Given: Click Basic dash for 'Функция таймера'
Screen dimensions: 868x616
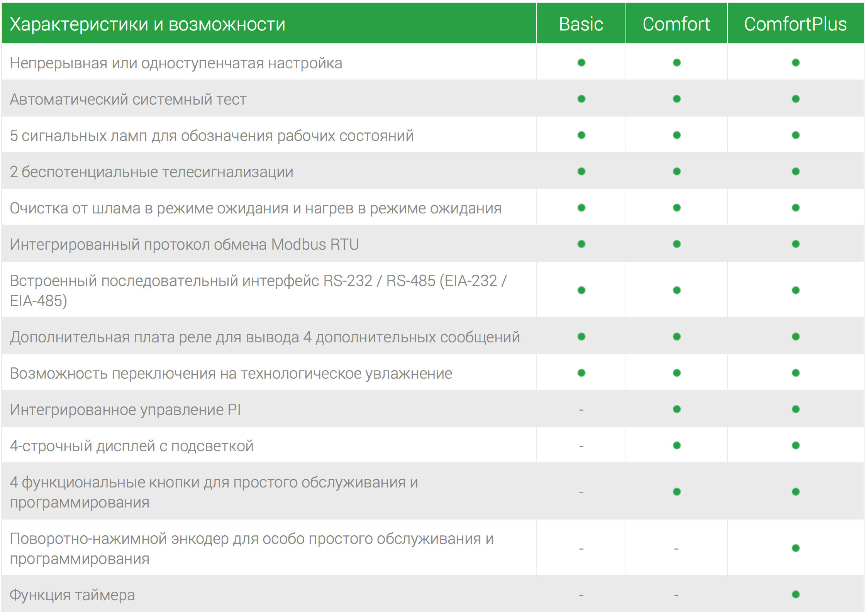Looking at the screenshot, I should (x=581, y=596).
